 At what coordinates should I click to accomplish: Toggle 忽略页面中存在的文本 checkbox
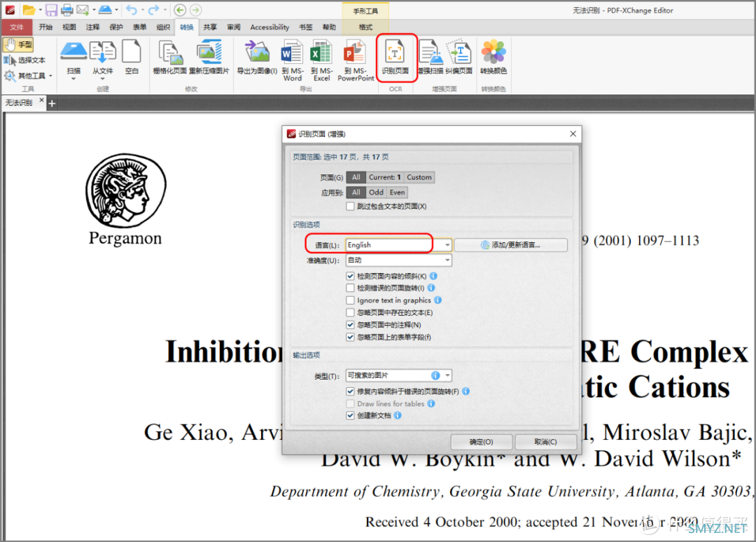point(351,312)
